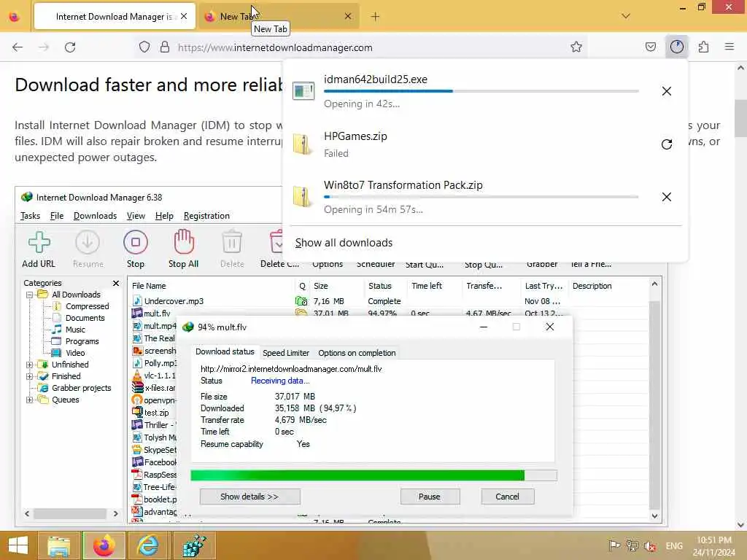The width and height of the screenshot is (747, 560).
Task: Open the Firefox hamburger menu
Action: pyautogui.click(x=729, y=47)
